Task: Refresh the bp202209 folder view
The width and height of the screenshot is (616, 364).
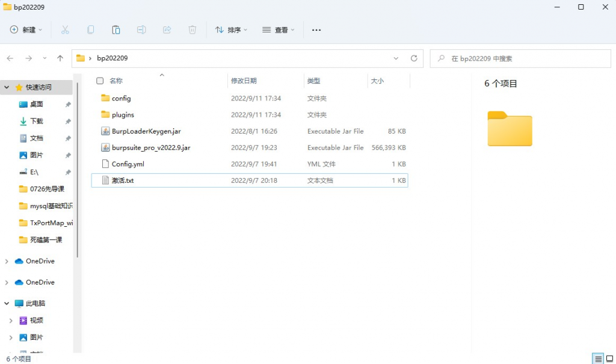Action: pos(414,58)
